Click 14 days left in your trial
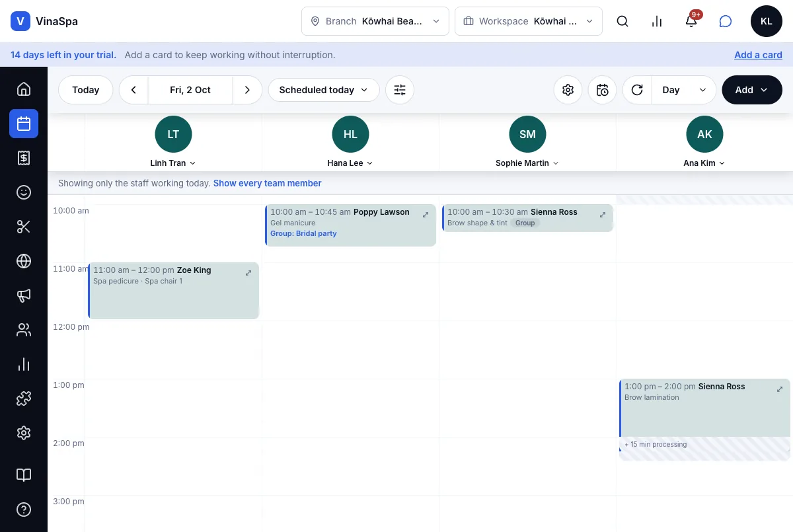Screen dimensions: 793x532 click(x=63, y=55)
